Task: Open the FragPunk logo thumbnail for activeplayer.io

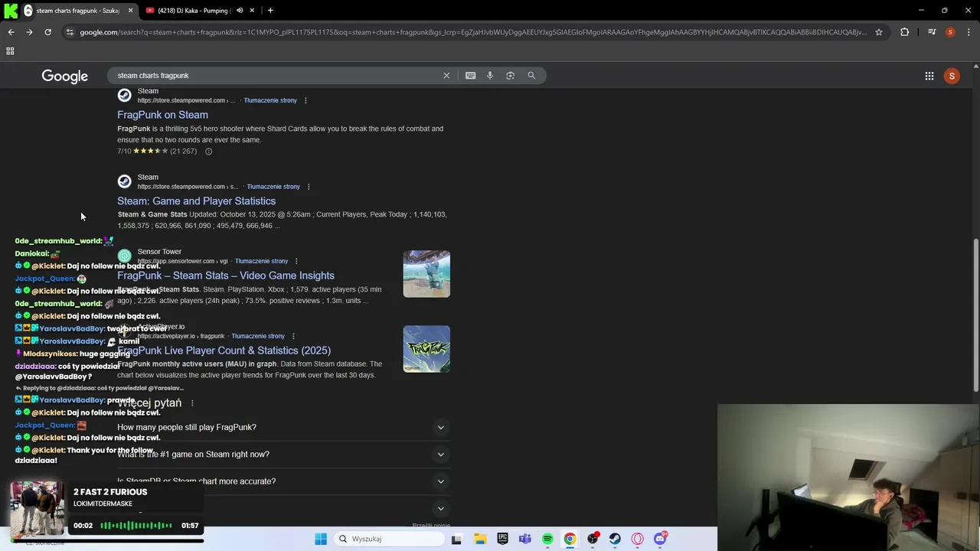Action: tap(426, 349)
